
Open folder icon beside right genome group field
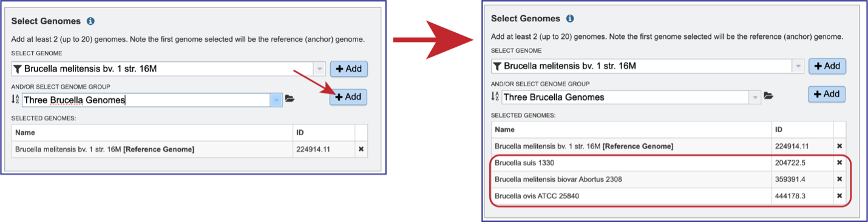coord(768,96)
